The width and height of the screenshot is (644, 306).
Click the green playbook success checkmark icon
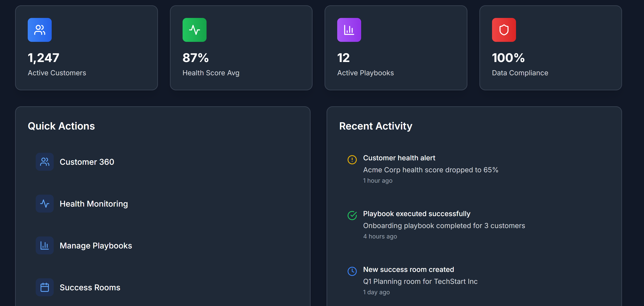coord(352,215)
